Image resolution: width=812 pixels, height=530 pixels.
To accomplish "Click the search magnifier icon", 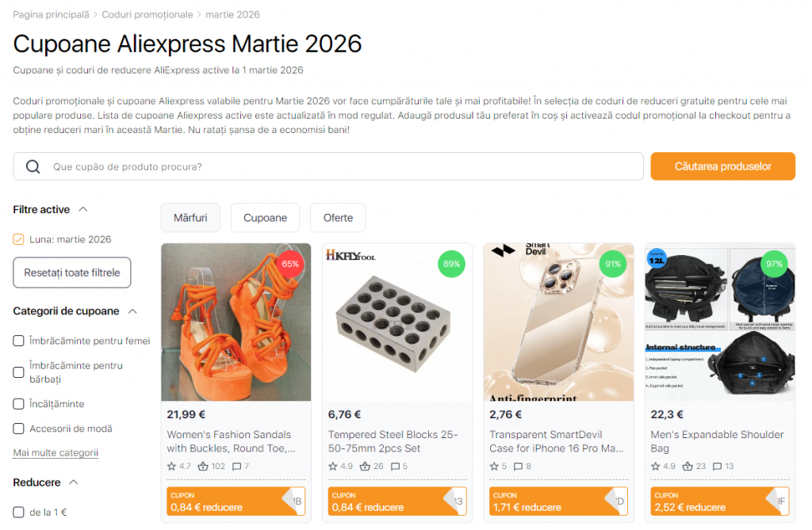I will (x=32, y=166).
